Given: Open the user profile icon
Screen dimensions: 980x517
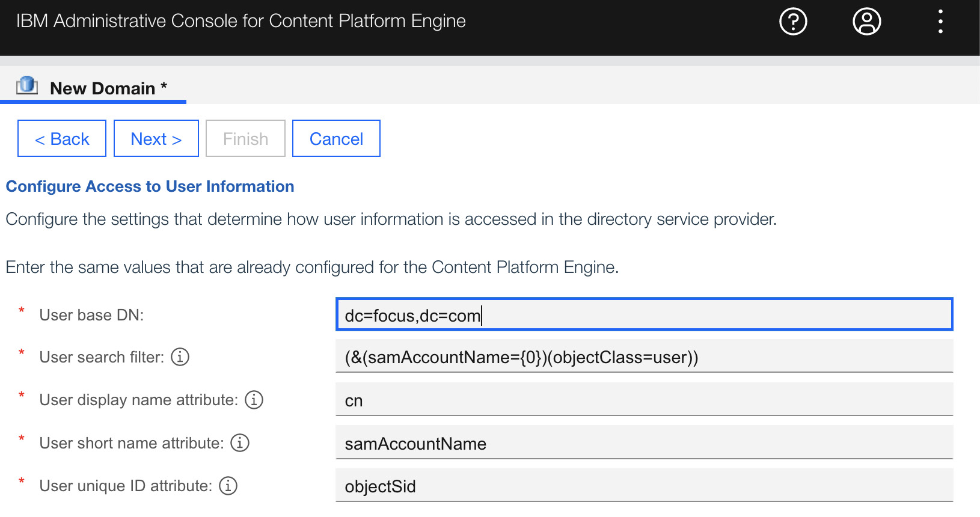Looking at the screenshot, I should [867, 22].
